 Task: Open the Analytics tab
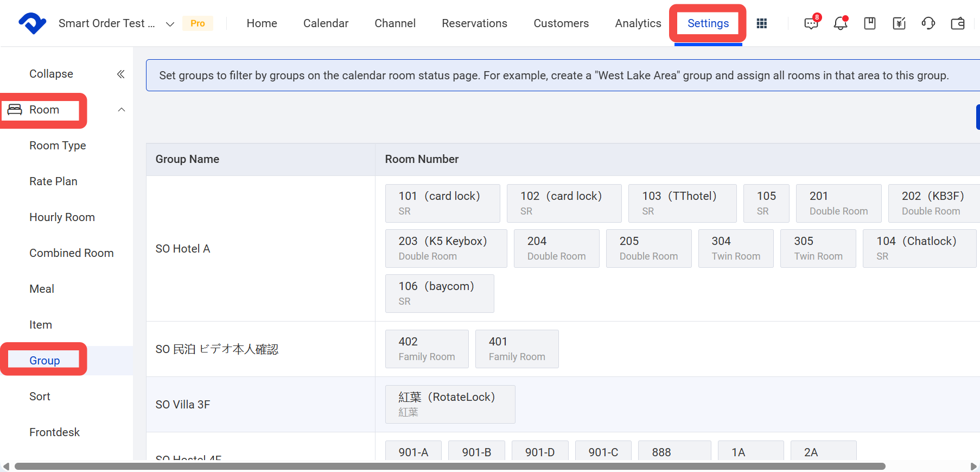pos(638,23)
